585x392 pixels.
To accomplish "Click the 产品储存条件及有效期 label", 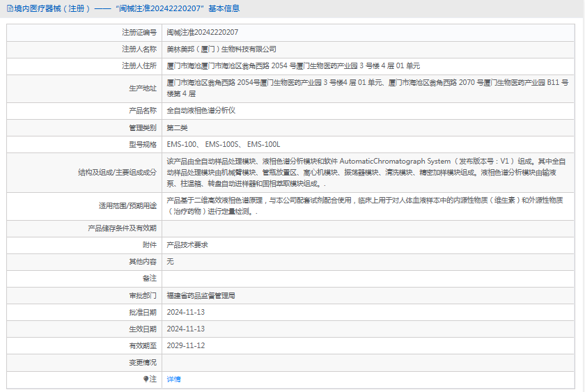I will [x=122, y=228].
